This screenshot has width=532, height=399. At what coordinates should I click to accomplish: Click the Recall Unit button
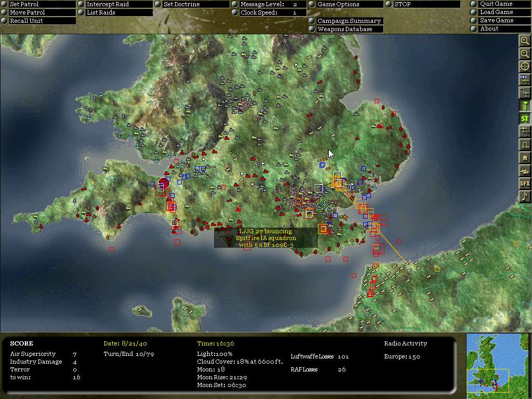[x=43, y=21]
